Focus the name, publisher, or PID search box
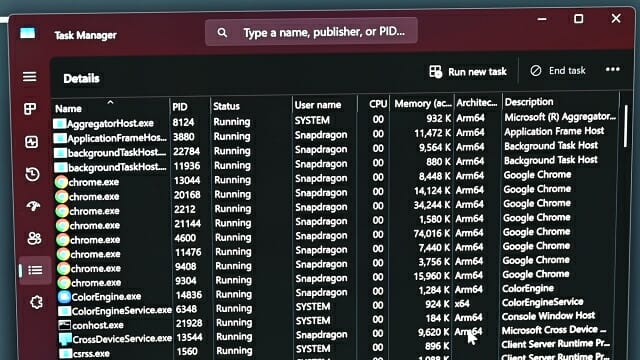Image resolution: width=640 pixels, height=360 pixels. point(311,31)
